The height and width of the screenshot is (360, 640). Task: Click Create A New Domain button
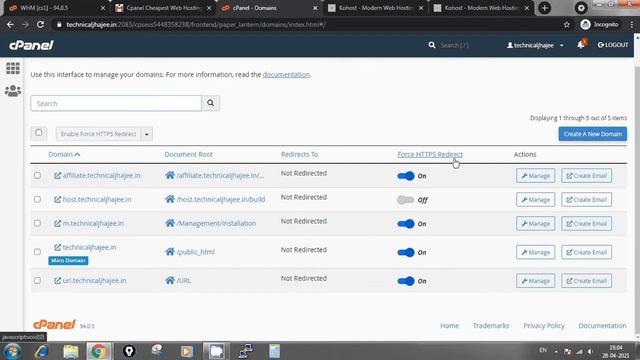[x=593, y=134]
